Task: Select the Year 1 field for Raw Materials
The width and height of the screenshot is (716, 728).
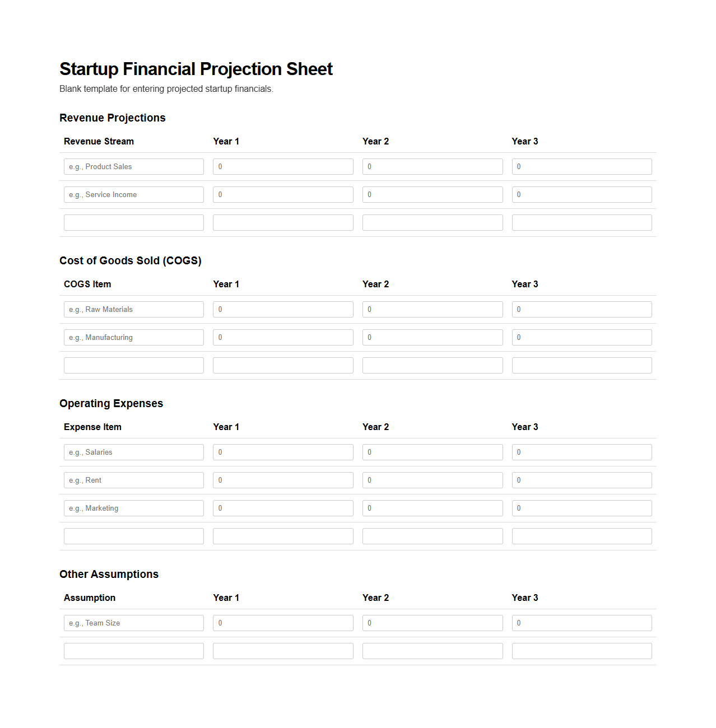Action: 282,309
